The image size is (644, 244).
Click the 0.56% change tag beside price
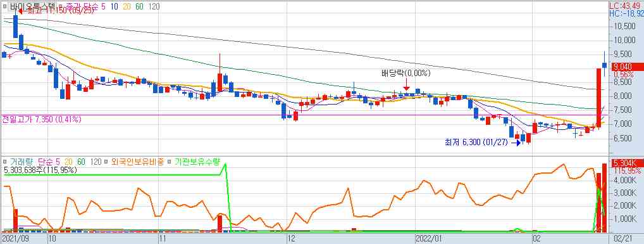[x=624, y=75]
